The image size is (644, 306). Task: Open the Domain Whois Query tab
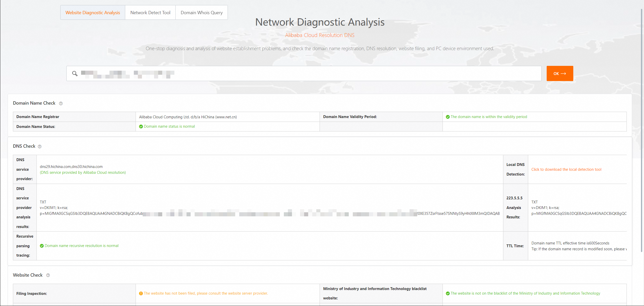tap(201, 13)
